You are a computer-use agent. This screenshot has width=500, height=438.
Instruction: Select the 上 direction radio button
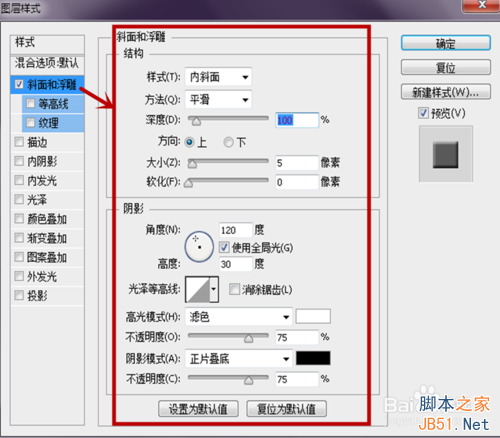pos(189,142)
